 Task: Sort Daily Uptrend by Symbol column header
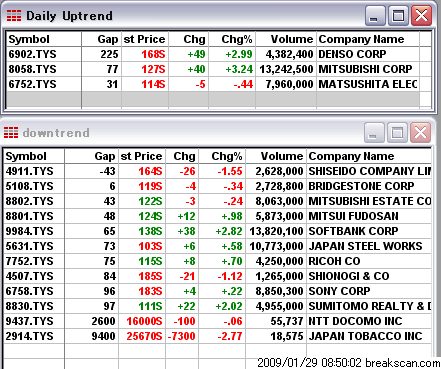tap(44, 39)
